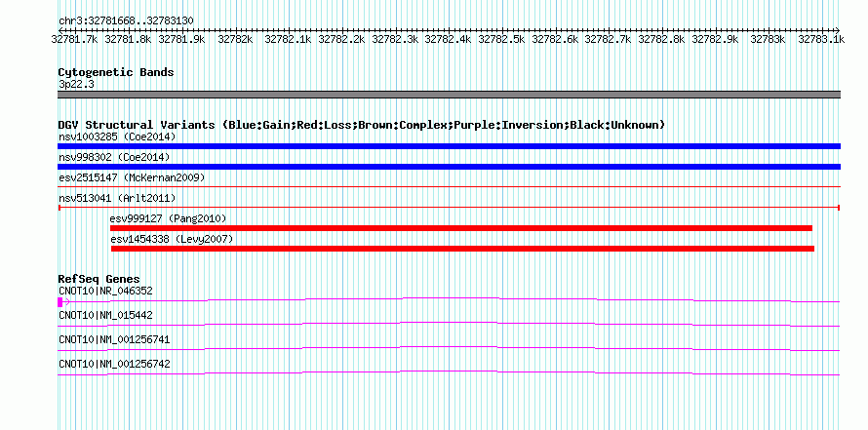
Task: Select the Cytogenetic Bands track title
Action: coord(116,72)
